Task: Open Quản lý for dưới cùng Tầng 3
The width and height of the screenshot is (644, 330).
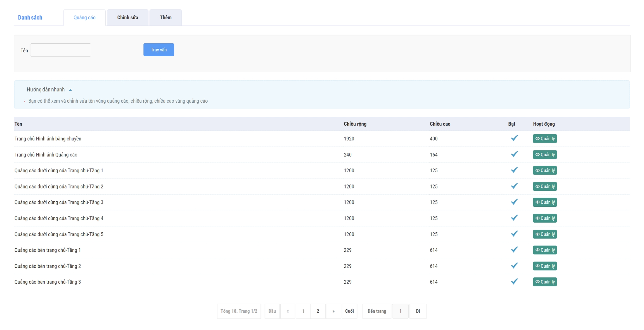Action: click(544, 202)
